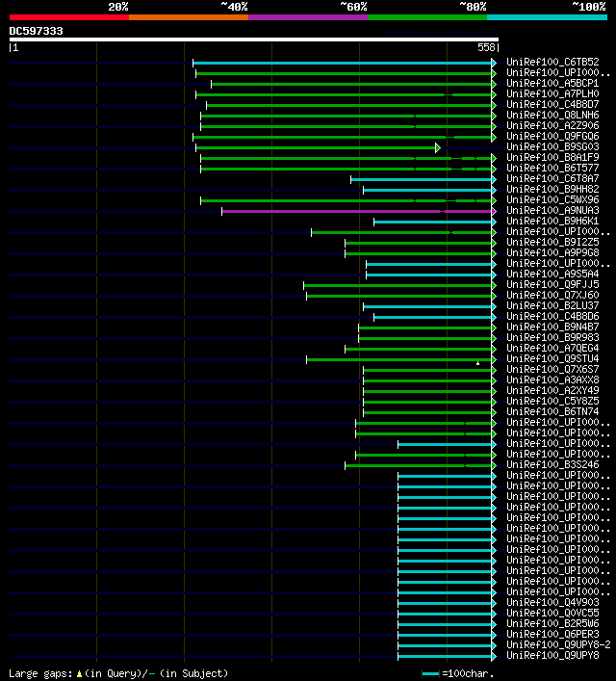The image size is (616, 681).
Task: Open the last hit UniRef100_Q9UPY8
Action: (x=552, y=655)
